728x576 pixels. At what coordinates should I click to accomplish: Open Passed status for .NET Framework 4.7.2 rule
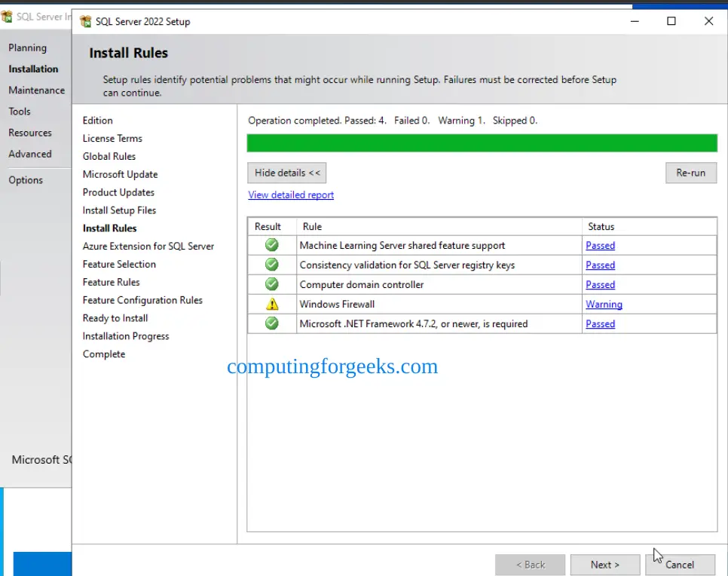click(x=600, y=323)
